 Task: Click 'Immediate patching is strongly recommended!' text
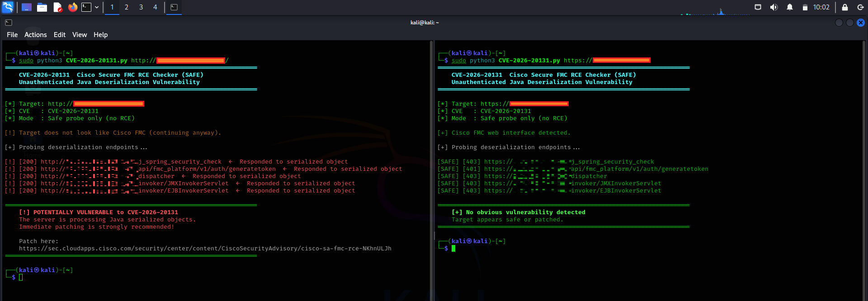(97, 227)
